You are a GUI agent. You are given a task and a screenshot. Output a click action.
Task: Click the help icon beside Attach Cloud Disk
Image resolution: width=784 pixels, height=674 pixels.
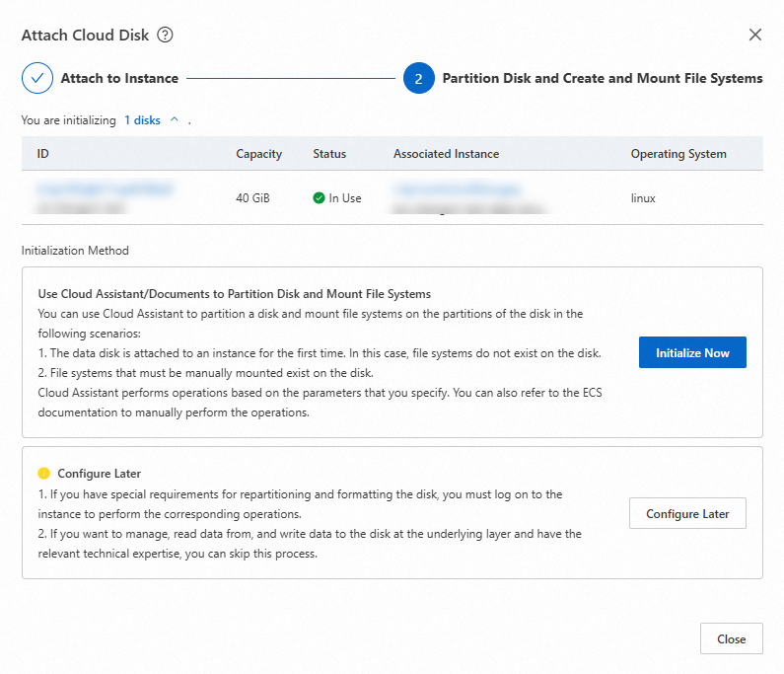[x=165, y=36]
